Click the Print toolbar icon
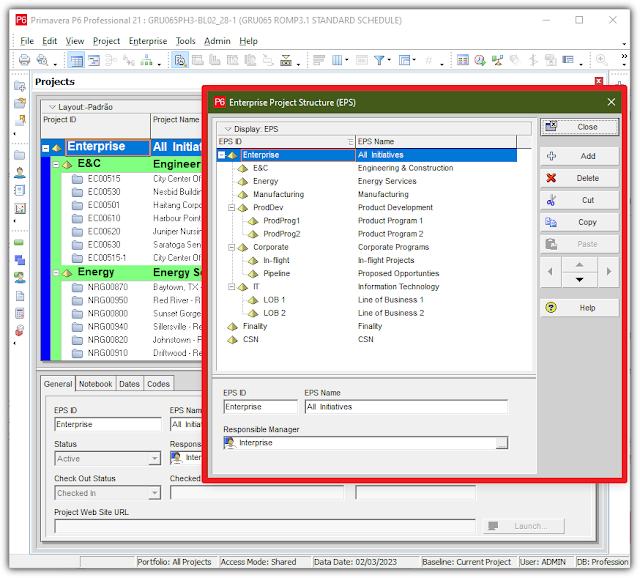 24,60
